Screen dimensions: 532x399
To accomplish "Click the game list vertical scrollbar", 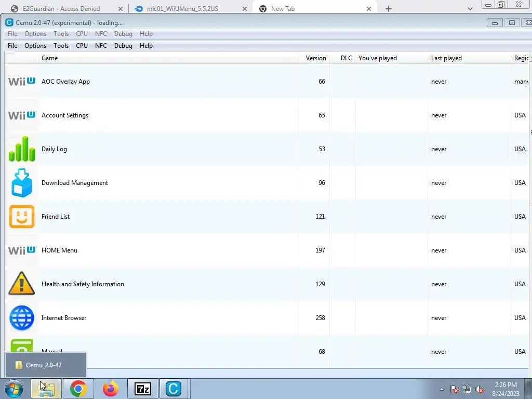I will coord(530,133).
